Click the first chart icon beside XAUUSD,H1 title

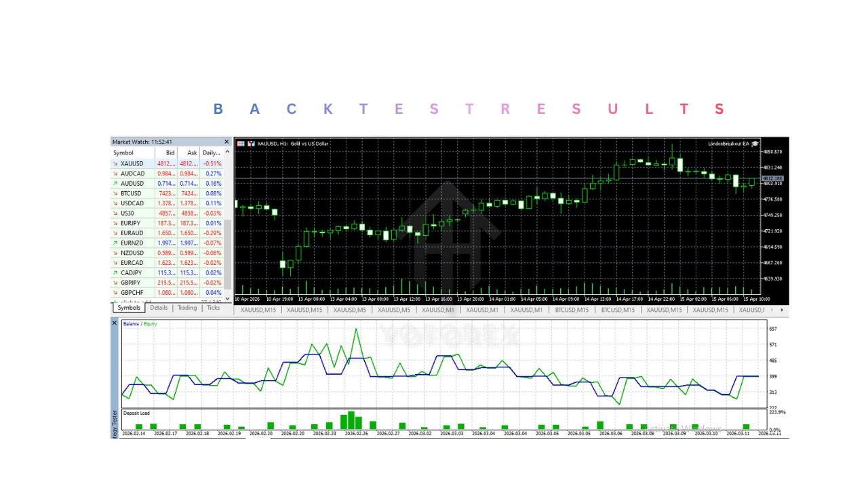[240, 143]
